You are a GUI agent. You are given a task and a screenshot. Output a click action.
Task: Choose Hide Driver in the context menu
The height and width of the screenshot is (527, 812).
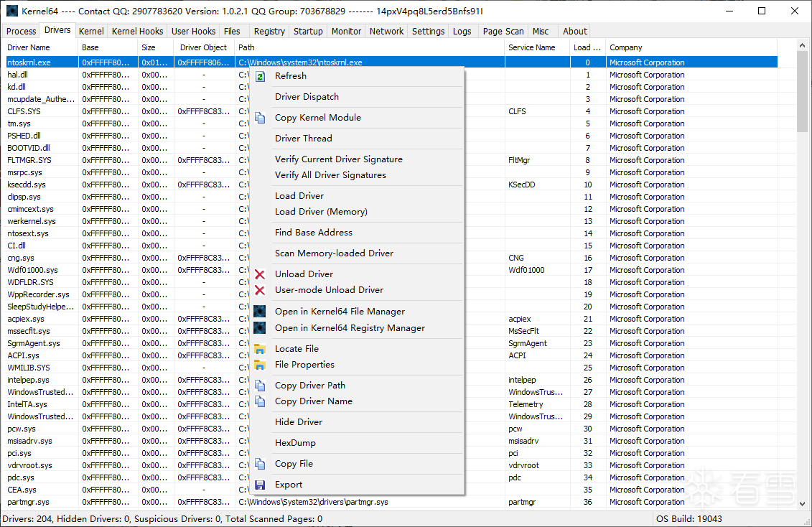(x=299, y=422)
